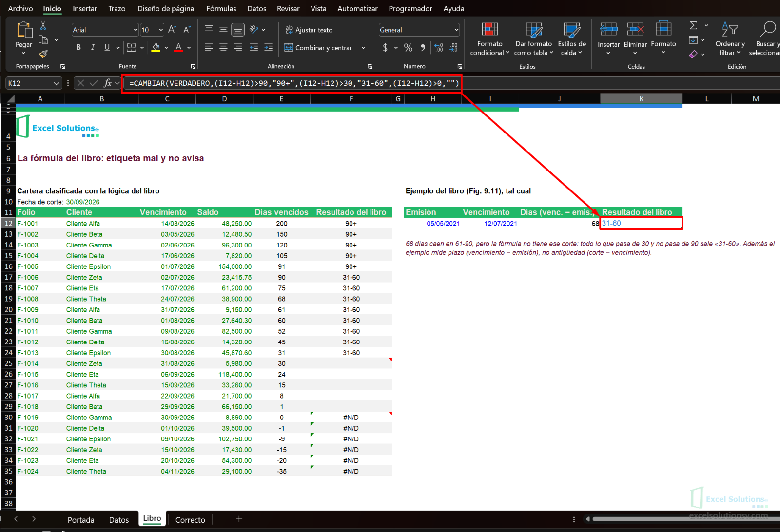Click the increase decimal icon
The image size is (780, 532).
coord(439,48)
